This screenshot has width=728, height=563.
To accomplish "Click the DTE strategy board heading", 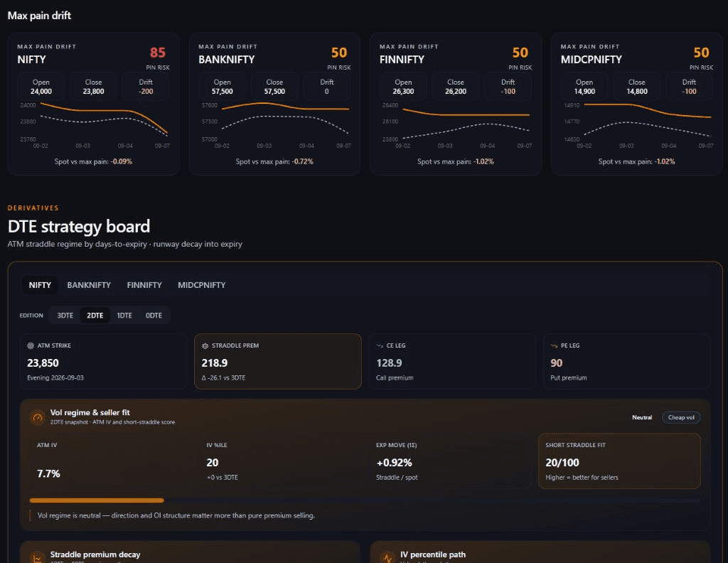I will click(x=79, y=227).
